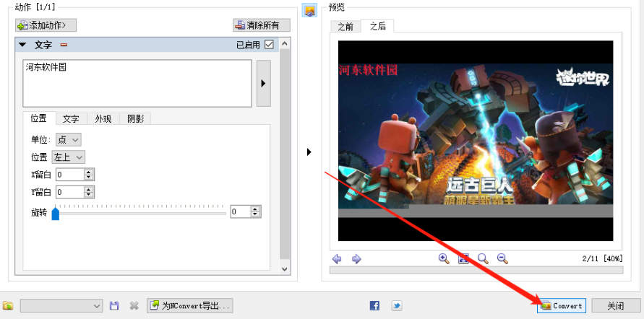The width and height of the screenshot is (644, 319).
Task: Switch to the 外观 tab
Action: pyautogui.click(x=103, y=119)
